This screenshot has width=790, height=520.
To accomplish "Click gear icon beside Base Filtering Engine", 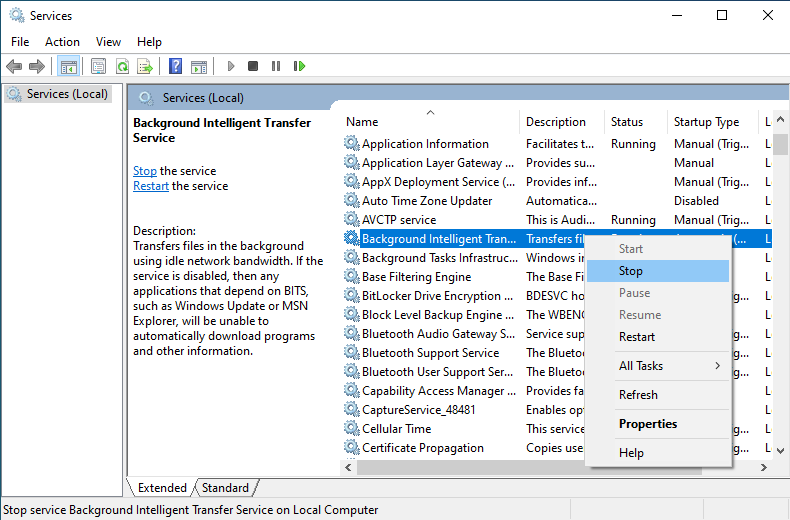I will pos(352,277).
